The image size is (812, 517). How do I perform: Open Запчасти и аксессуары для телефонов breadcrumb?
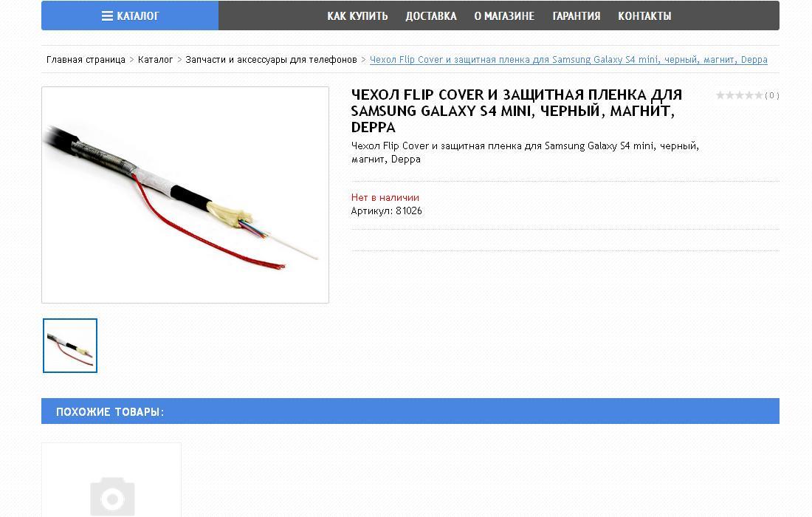(x=272, y=60)
